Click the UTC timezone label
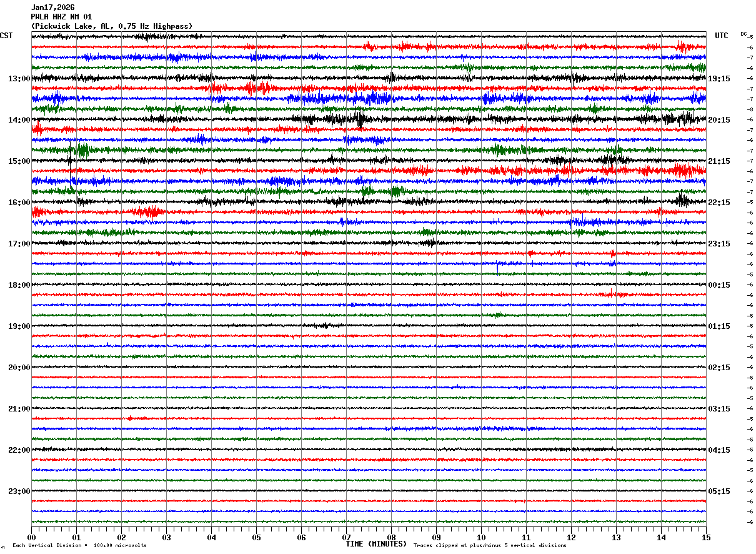 pos(722,36)
